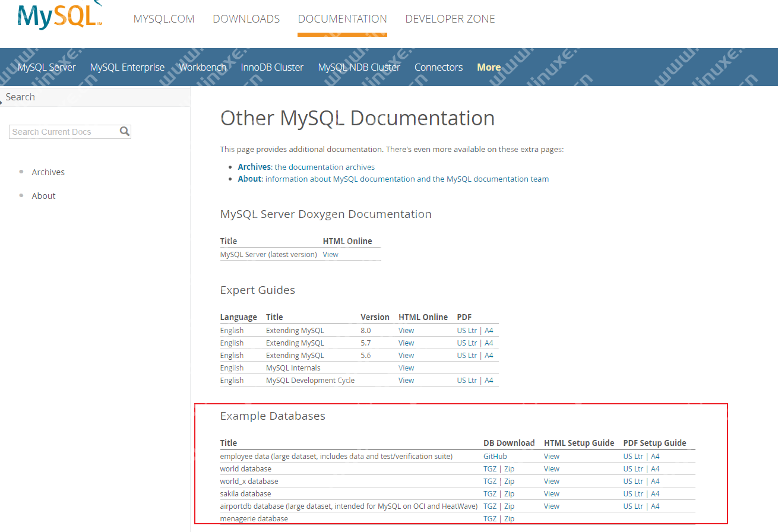Download Extending MySQL 5.6 A4 PDF
This screenshot has width=778, height=532.
point(489,355)
